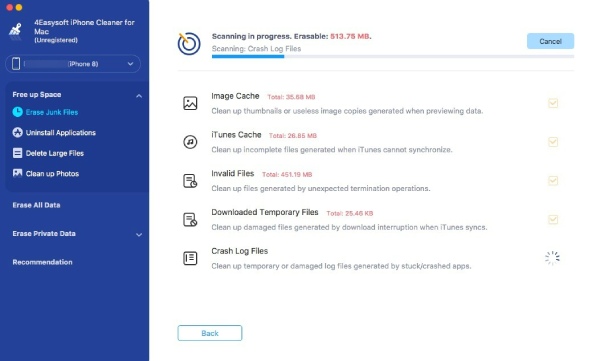The image size is (600, 361).
Task: Collapse the Free up Space section
Action: click(139, 96)
